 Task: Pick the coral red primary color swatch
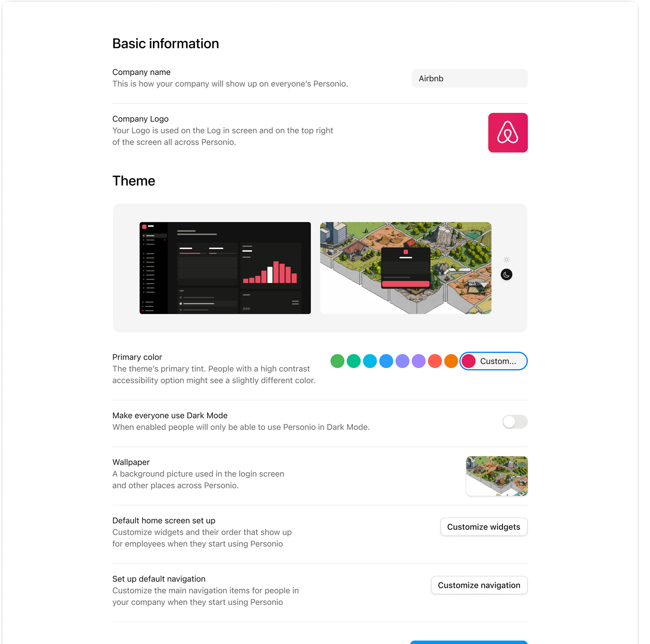coord(435,361)
